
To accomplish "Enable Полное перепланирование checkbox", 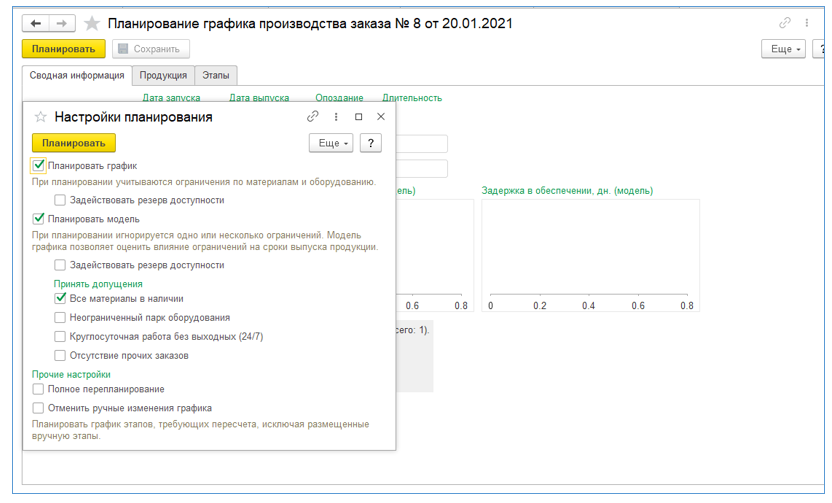I will 39,389.
